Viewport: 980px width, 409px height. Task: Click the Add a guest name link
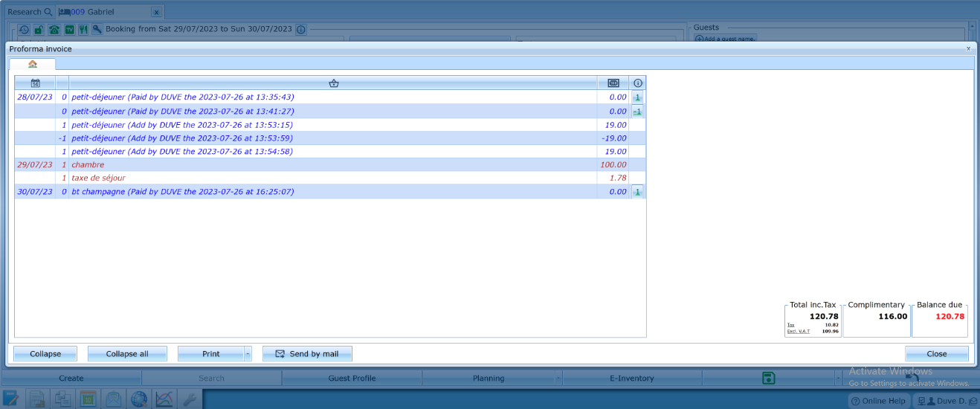click(x=725, y=39)
